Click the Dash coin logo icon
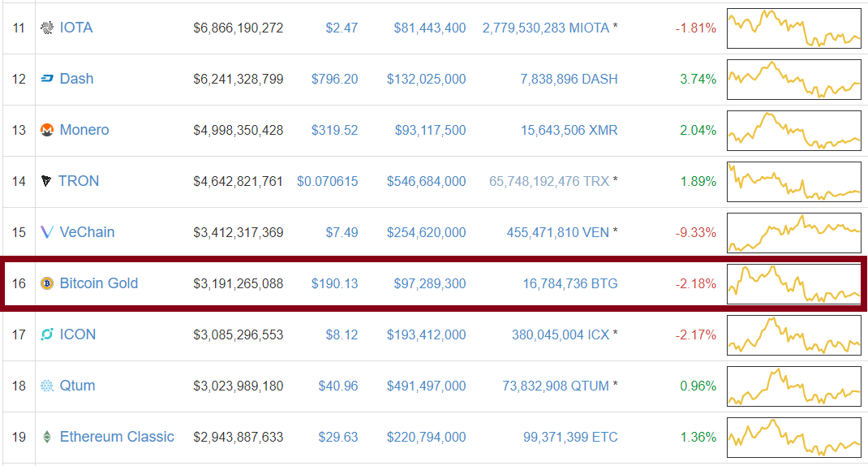 pyautogui.click(x=47, y=79)
